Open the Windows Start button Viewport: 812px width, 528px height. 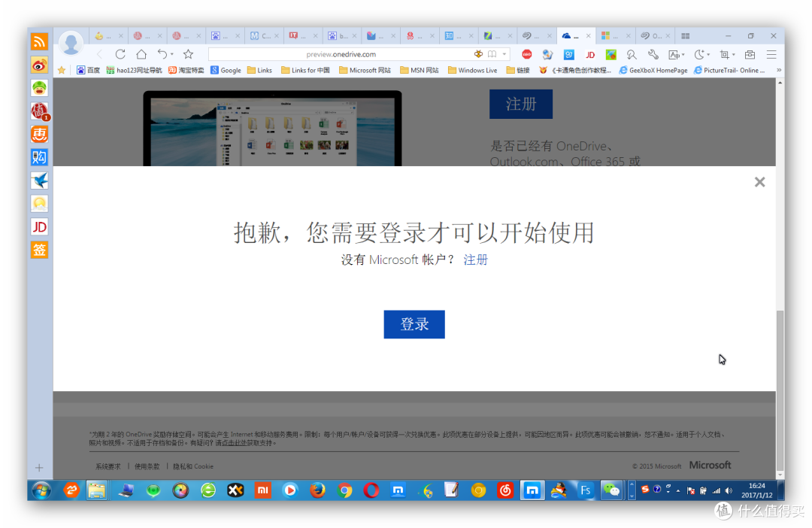(42, 490)
